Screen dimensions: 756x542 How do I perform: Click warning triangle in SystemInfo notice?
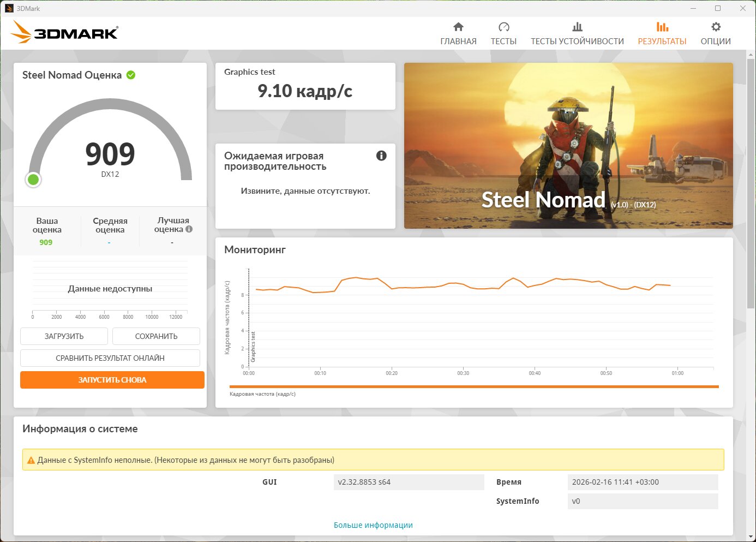point(31,460)
